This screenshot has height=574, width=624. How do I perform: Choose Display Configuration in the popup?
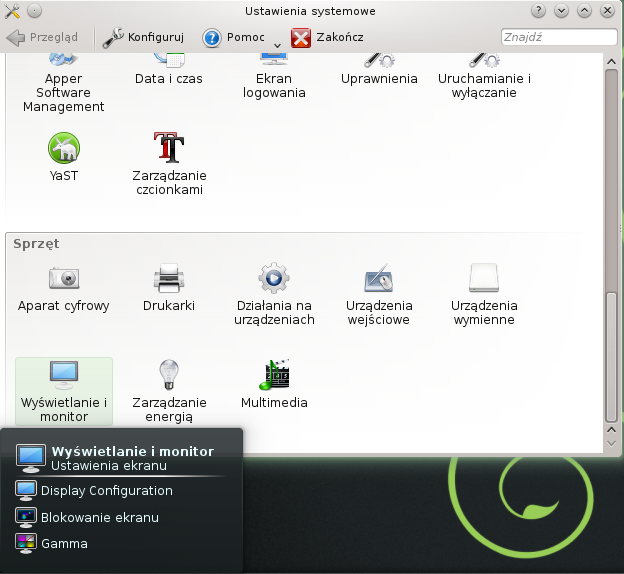point(106,491)
